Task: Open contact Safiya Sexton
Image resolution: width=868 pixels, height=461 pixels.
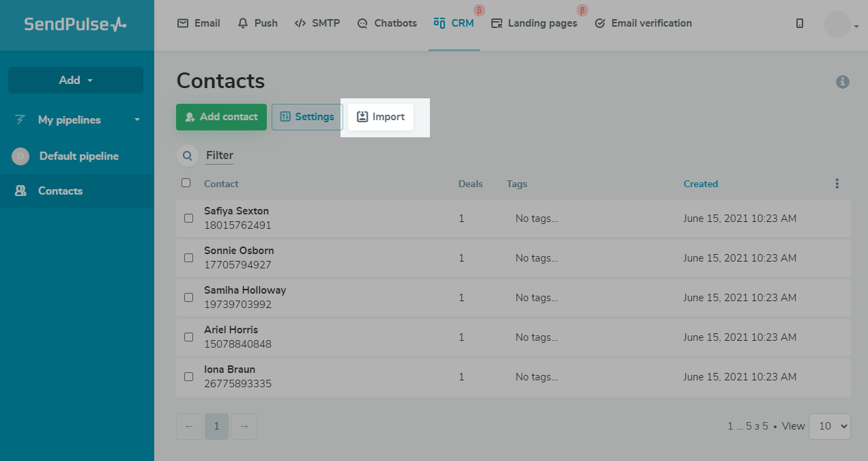Action: [x=236, y=211]
